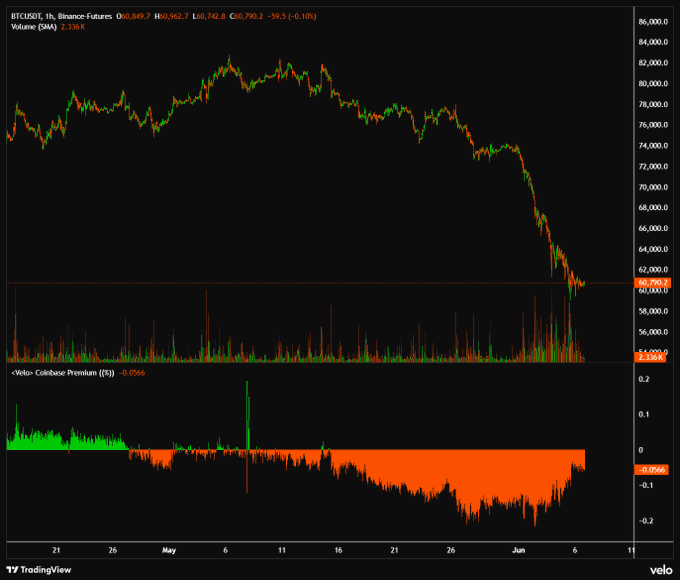The image size is (680, 580).
Task: Click the 0.2 premium axis label
Action: click(x=644, y=379)
